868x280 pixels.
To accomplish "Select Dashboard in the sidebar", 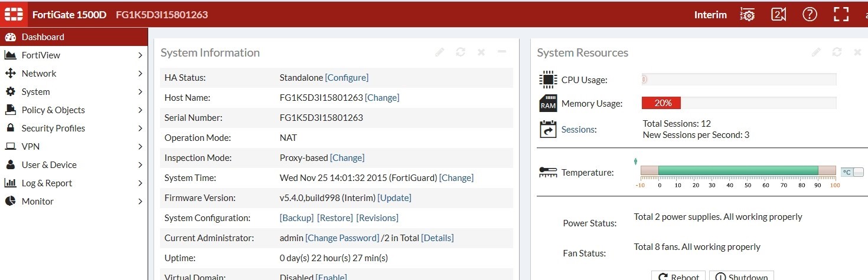I will tap(74, 37).
